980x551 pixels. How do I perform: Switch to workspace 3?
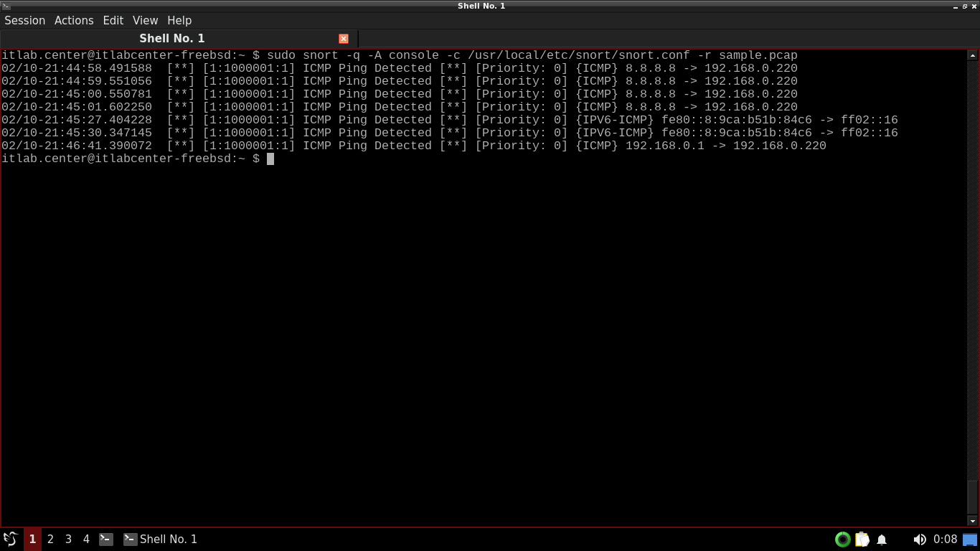click(x=68, y=539)
